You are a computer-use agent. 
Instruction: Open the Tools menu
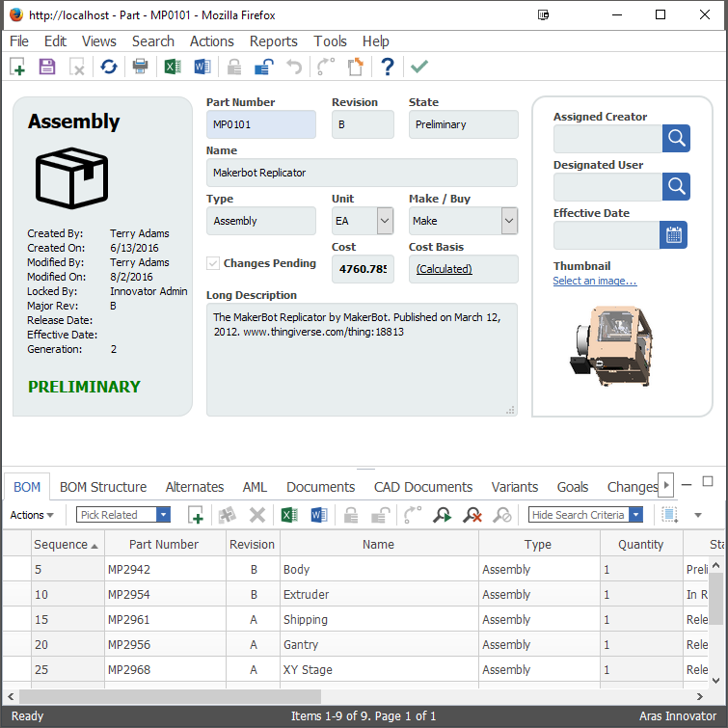click(330, 41)
